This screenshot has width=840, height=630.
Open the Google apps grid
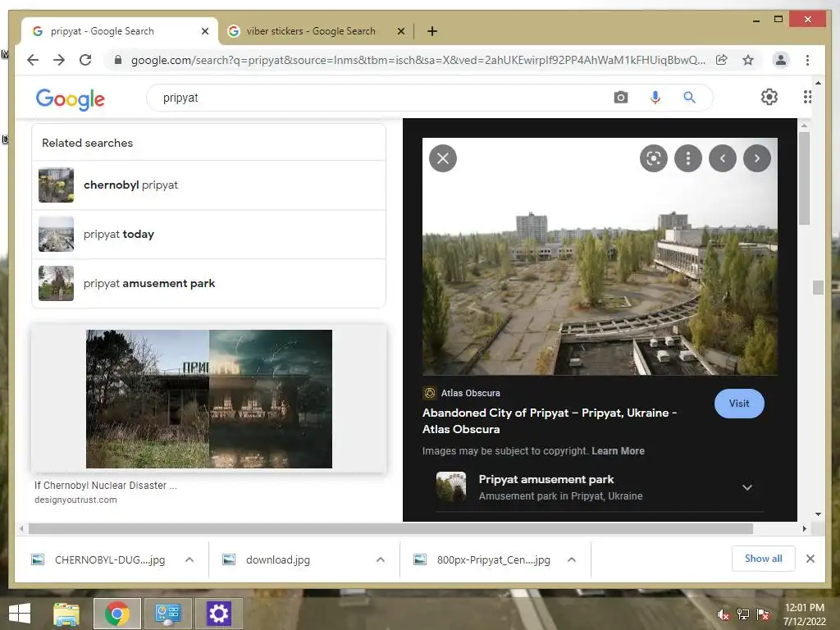point(807,97)
